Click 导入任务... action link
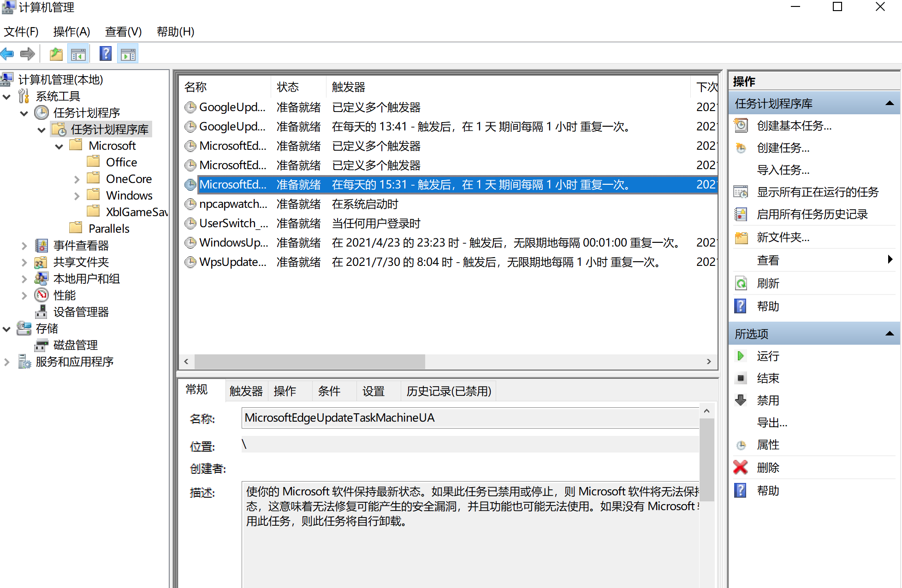902x588 pixels. tap(783, 170)
